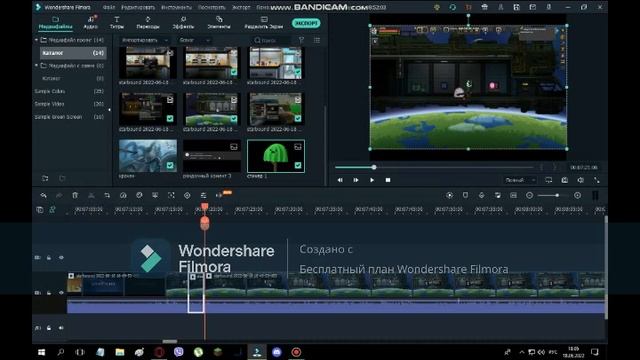The width and height of the screenshot is (640, 360).
Task: Open the crop tool in timeline toolbar
Action: (107, 196)
